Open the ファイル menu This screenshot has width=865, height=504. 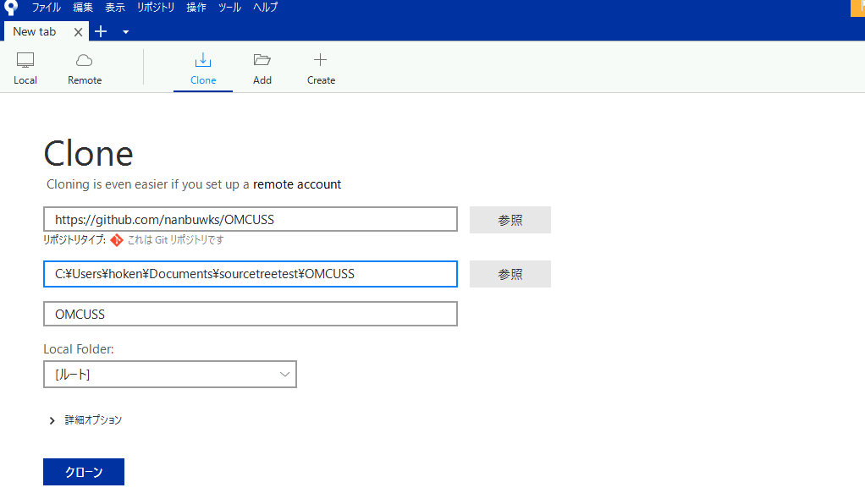pos(46,7)
